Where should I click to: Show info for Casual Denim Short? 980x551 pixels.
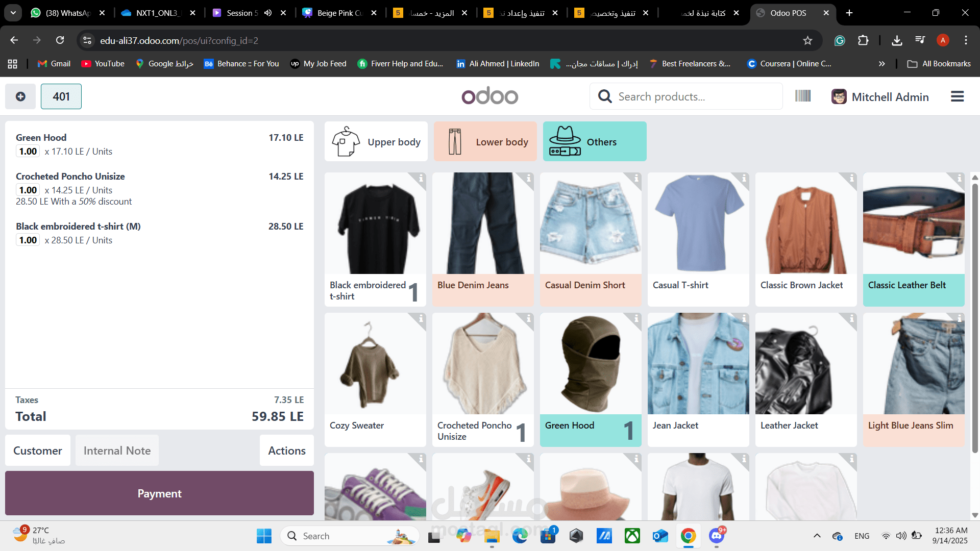coord(636,178)
